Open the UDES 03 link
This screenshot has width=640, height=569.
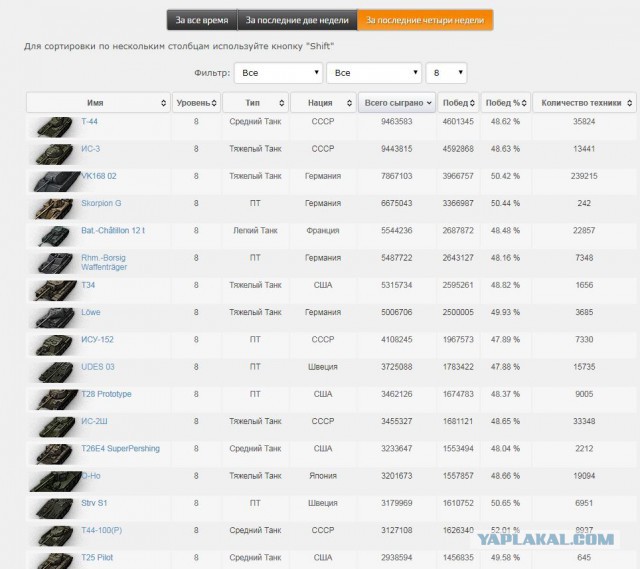pyautogui.click(x=98, y=367)
